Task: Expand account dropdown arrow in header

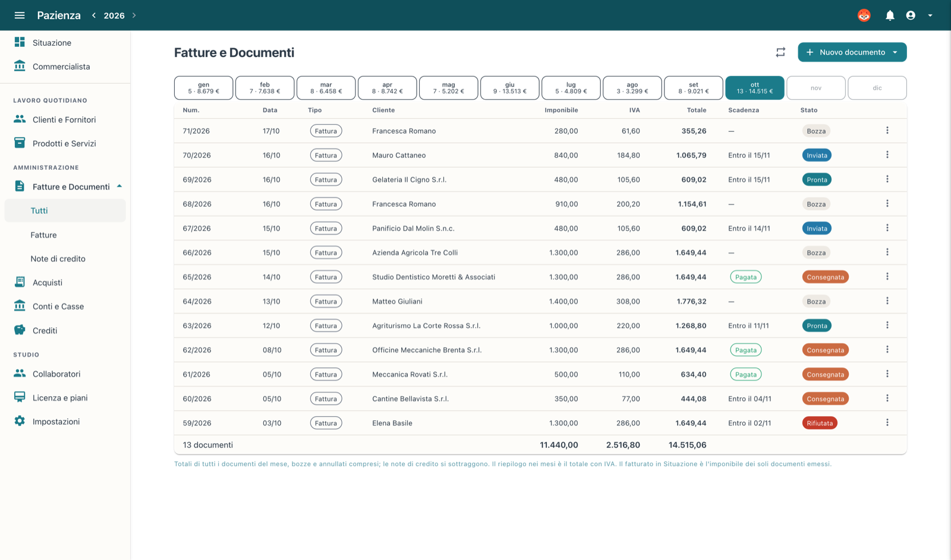Action: pos(930,15)
